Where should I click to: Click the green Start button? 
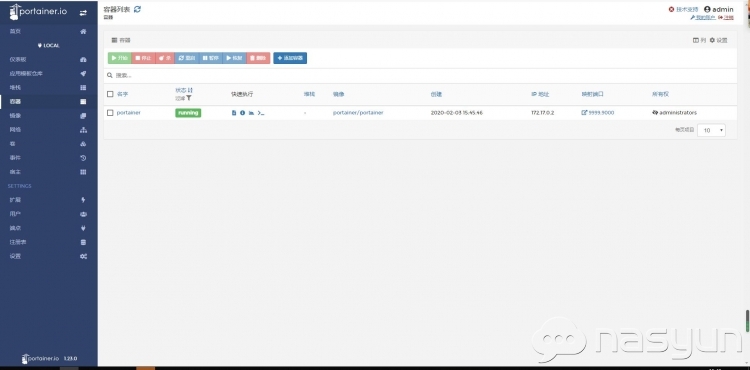pyautogui.click(x=120, y=58)
